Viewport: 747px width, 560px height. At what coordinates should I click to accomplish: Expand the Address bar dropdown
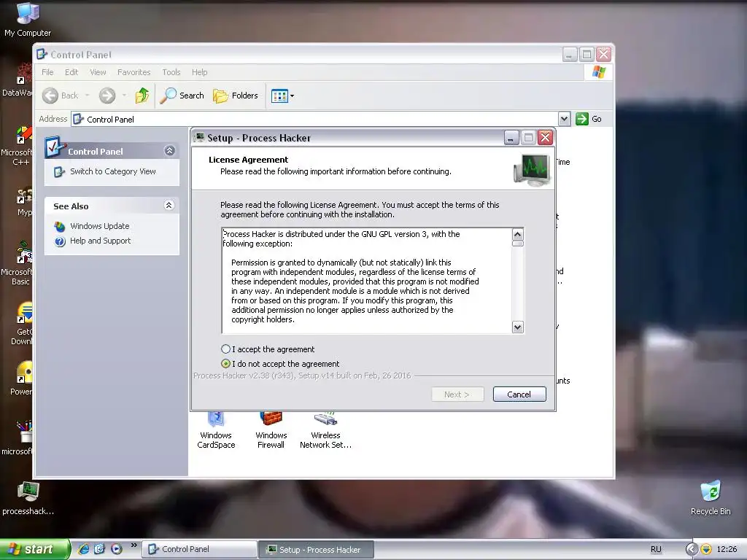pos(564,119)
